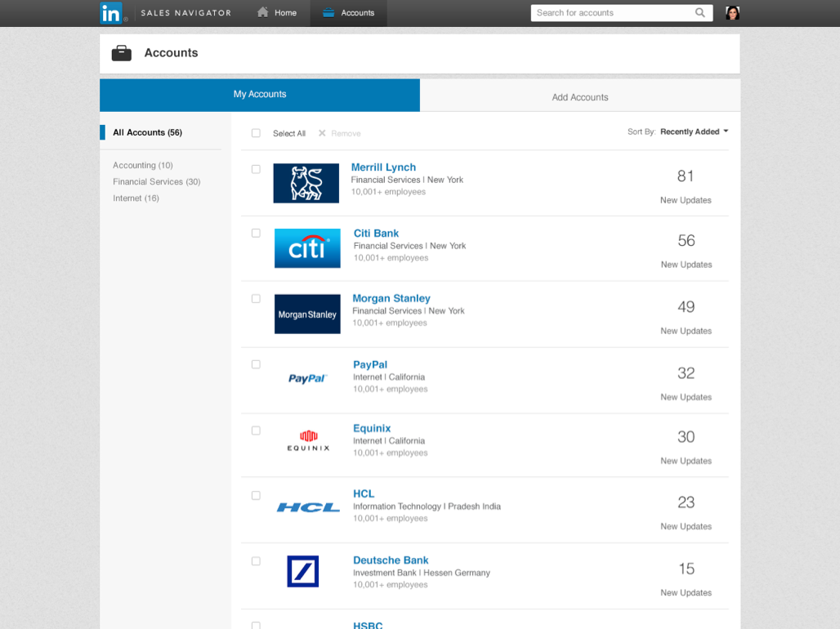Click the Remove X icon

322,133
